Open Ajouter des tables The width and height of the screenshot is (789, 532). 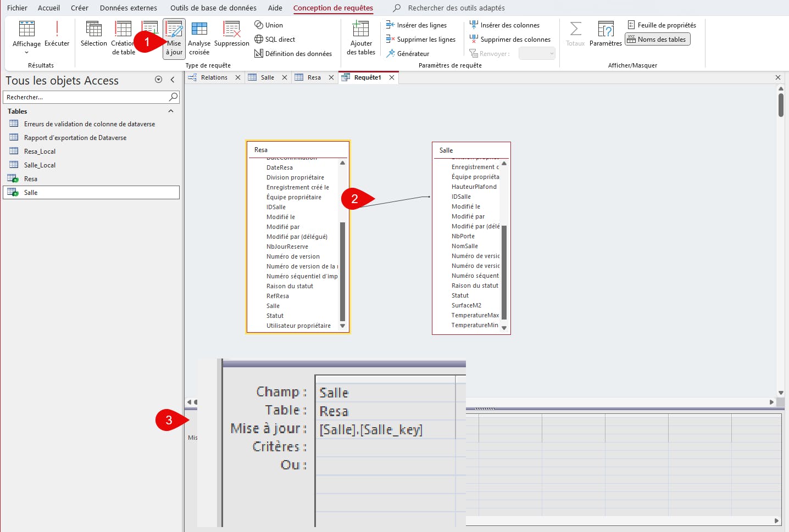point(361,38)
